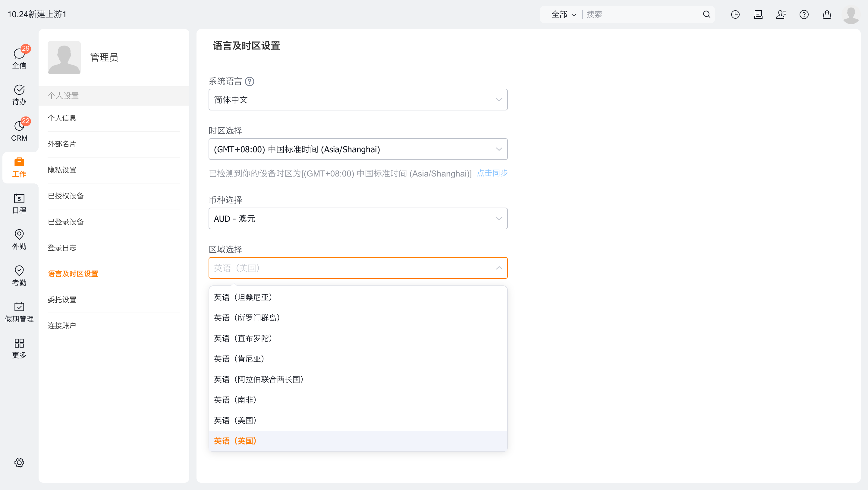Open the 待办 to-do icon
This screenshot has width=868, height=490.
(19, 94)
